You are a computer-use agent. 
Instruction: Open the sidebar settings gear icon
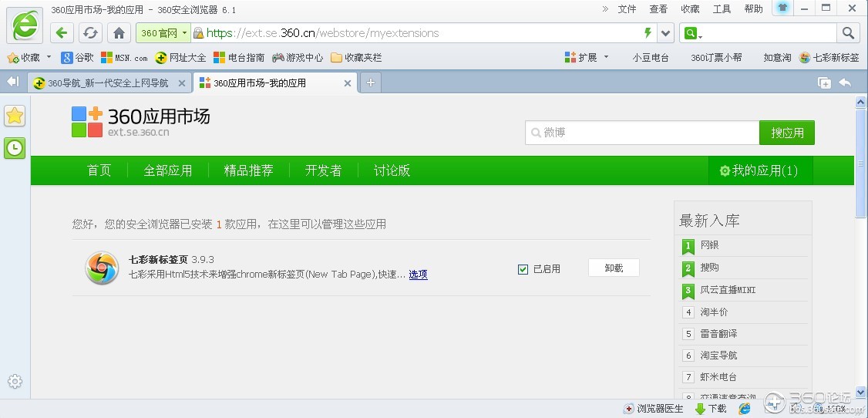click(15, 381)
